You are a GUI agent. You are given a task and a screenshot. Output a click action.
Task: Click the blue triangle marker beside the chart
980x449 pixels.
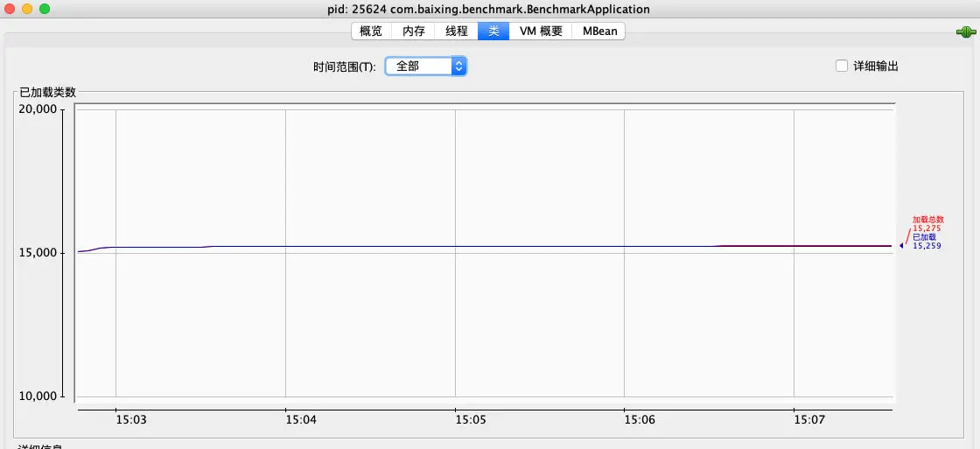click(x=901, y=246)
